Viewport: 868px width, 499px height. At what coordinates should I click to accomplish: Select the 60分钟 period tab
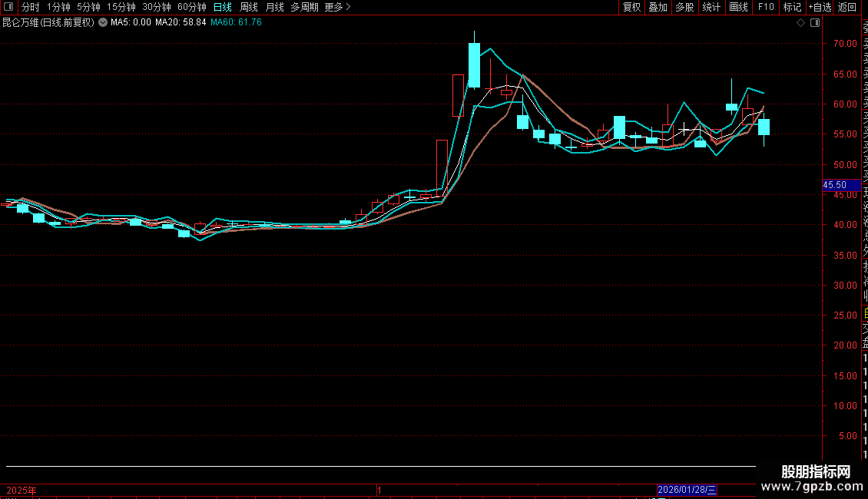[192, 7]
